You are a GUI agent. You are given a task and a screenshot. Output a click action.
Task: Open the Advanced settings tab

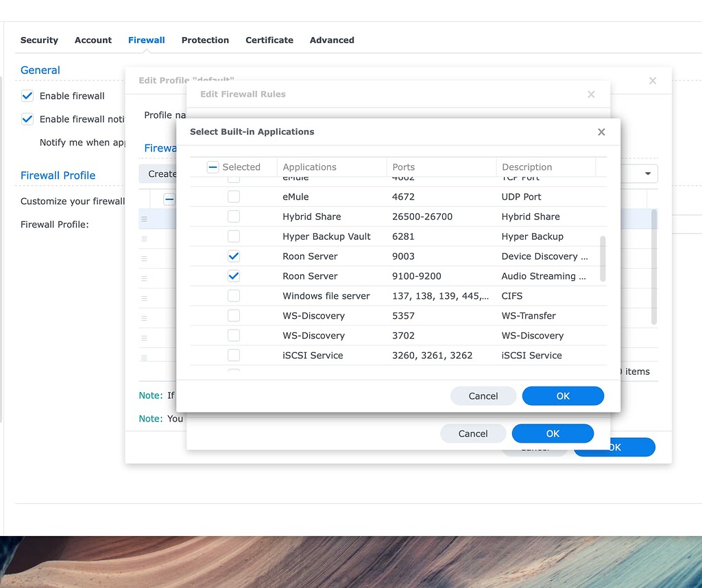click(x=332, y=40)
